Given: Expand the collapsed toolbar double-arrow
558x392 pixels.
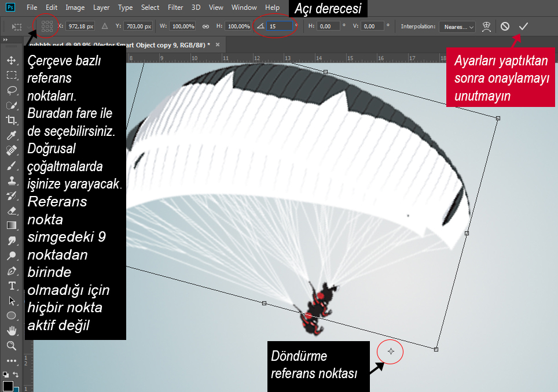Looking at the screenshot, I should point(5,40).
